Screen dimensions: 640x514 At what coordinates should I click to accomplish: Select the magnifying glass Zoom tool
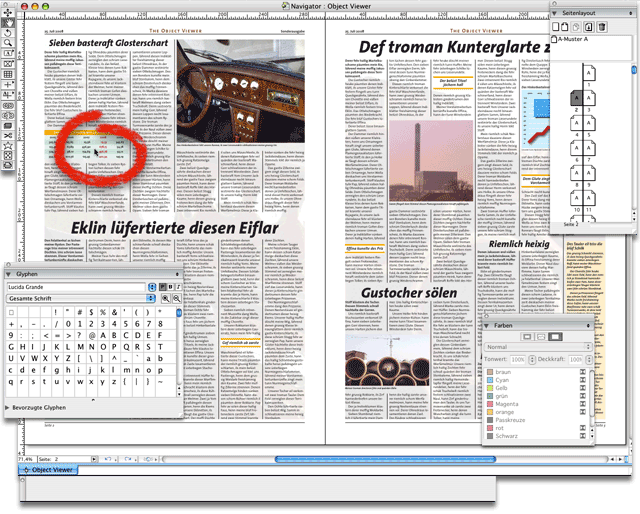click(x=8, y=43)
